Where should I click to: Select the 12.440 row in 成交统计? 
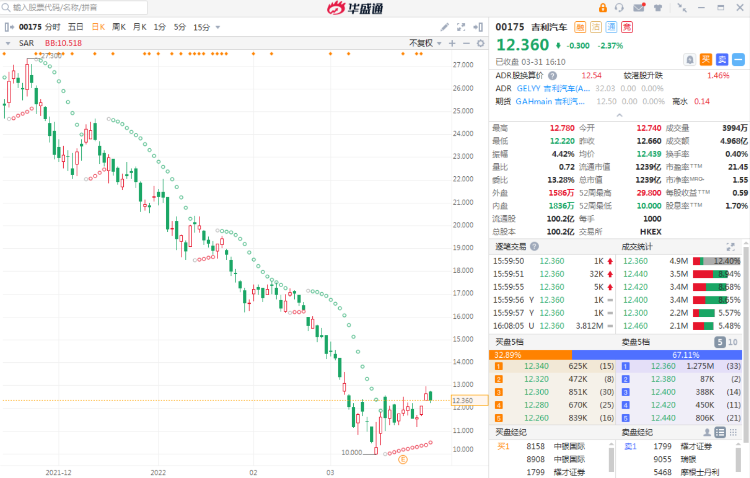pyautogui.click(x=681, y=274)
